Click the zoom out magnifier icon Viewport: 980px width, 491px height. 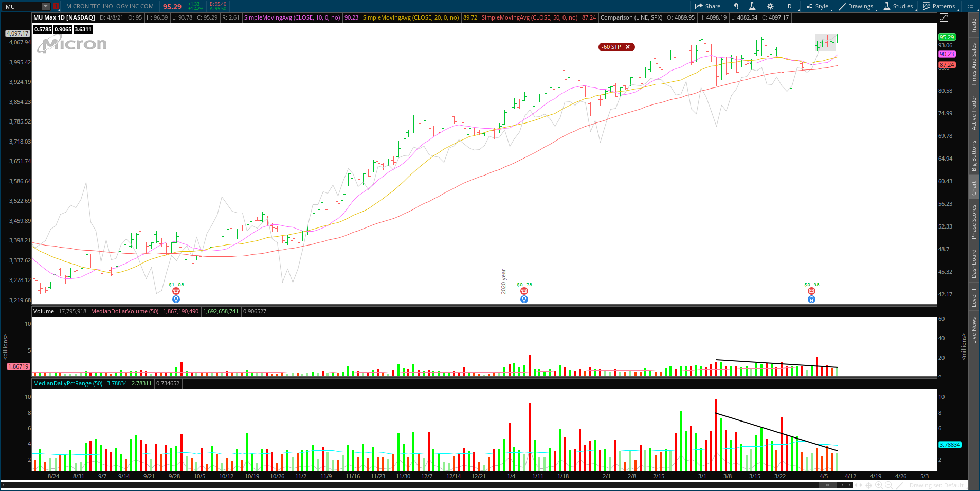(888, 485)
